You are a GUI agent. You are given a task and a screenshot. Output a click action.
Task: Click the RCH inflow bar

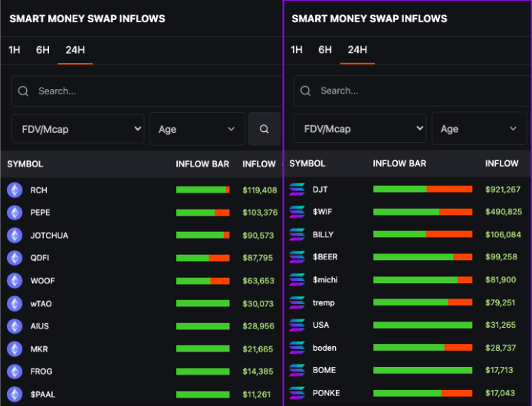pos(203,190)
